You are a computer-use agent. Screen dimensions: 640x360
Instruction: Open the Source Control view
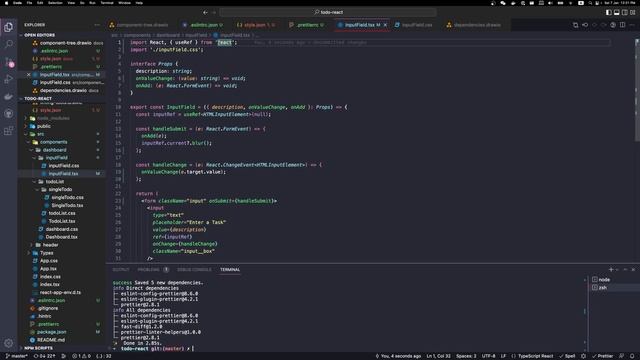(9, 62)
